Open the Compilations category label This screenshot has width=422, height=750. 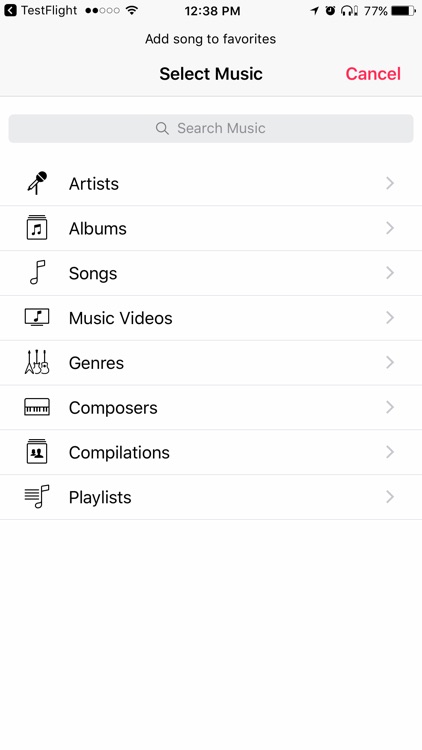[119, 452]
